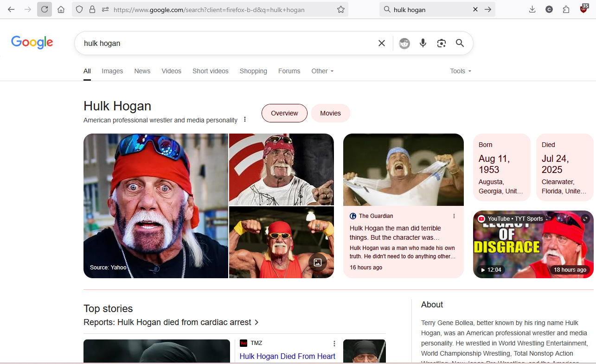596x364 pixels.
Task: Open the TMZ Hulk Hogan Died headline
Action: 287,356
